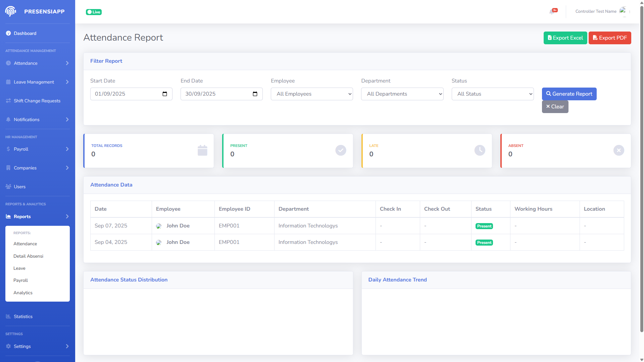Expand the Settings sidebar chevron
644x362 pixels.
click(x=67, y=346)
